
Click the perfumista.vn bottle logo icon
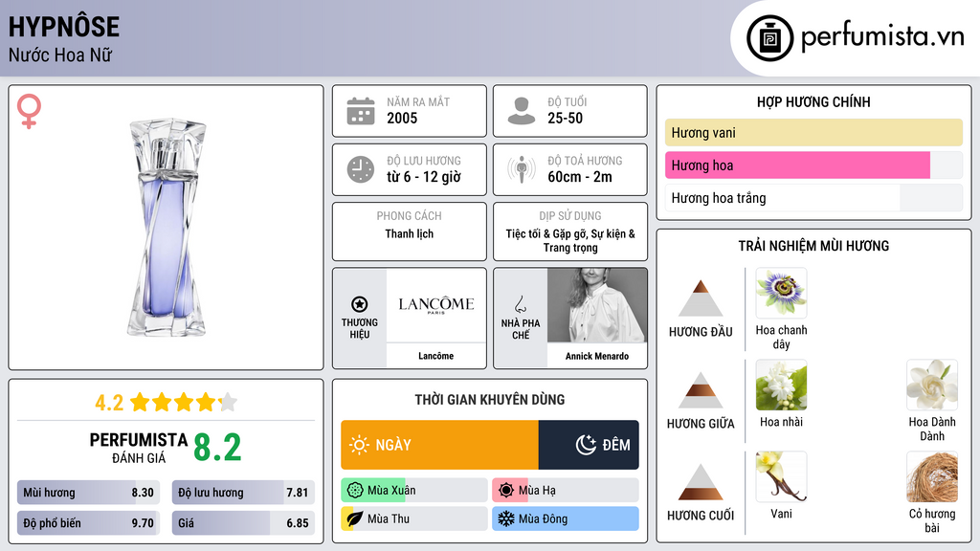769,38
